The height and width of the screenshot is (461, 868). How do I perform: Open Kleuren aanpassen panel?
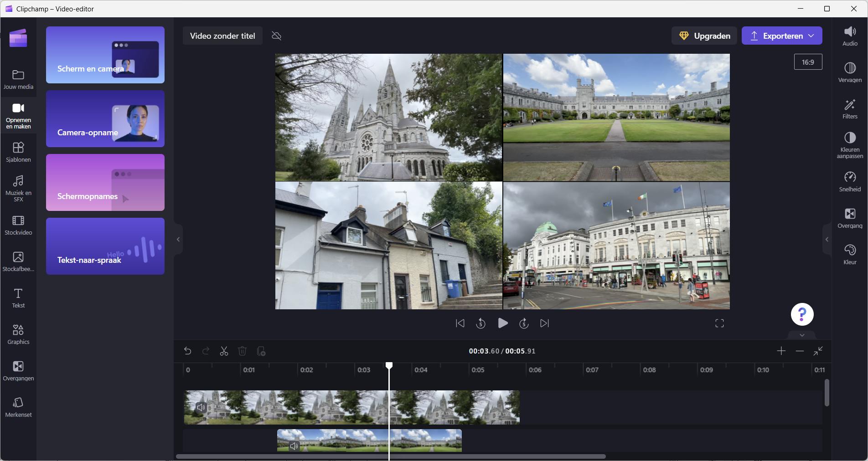(849, 145)
